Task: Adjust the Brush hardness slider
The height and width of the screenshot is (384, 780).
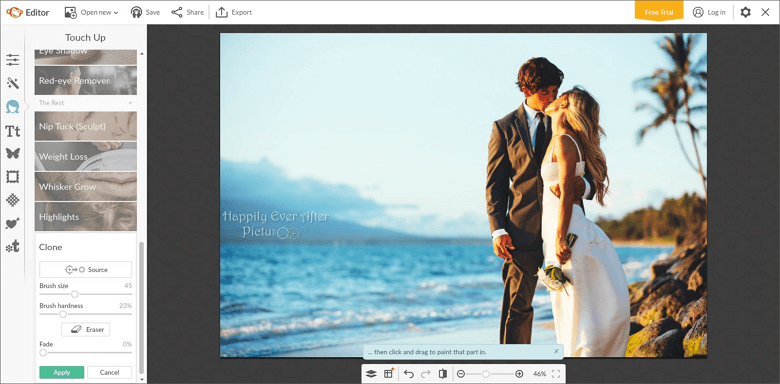Action: (x=86, y=314)
